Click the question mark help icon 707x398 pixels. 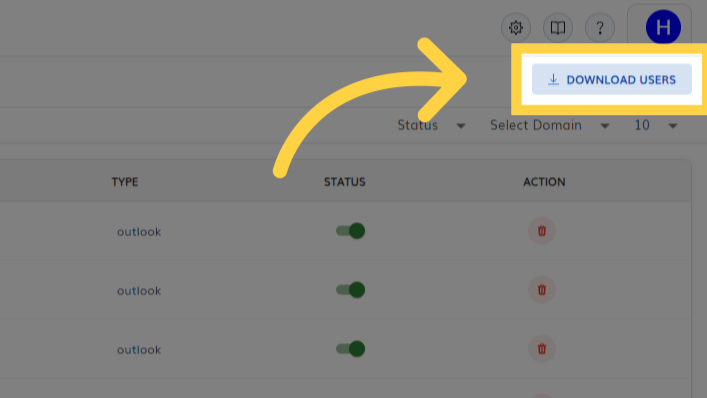pos(600,27)
